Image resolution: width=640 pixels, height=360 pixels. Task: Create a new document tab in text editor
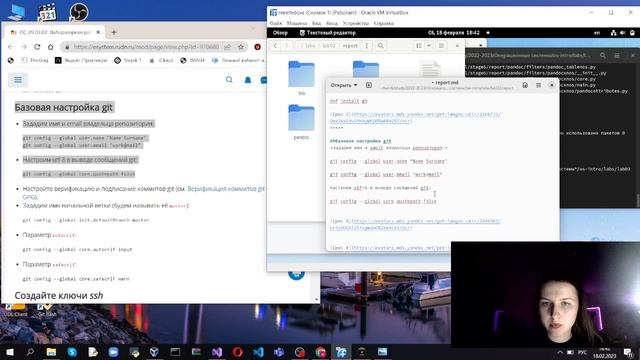[369, 85]
